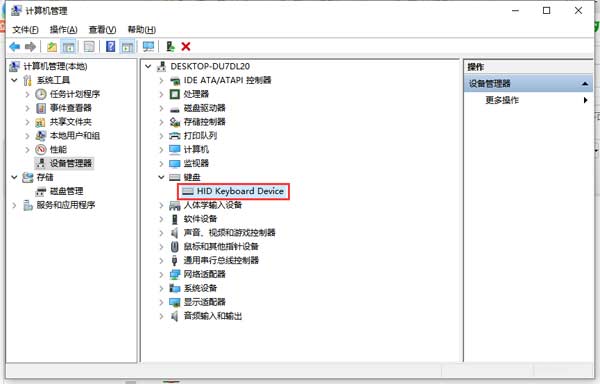The width and height of the screenshot is (600, 384).
Task: Click the Forward arrow toolbar icon
Action: 30,47
